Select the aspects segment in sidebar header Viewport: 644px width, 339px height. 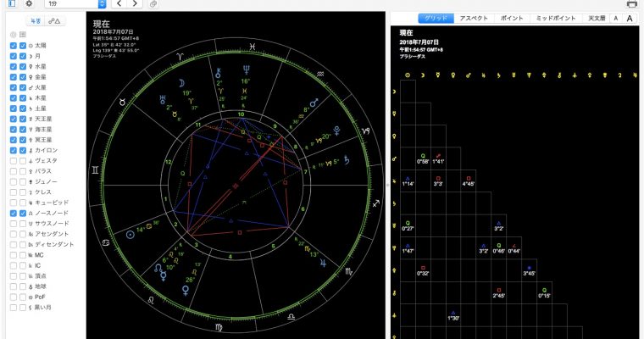click(x=54, y=20)
